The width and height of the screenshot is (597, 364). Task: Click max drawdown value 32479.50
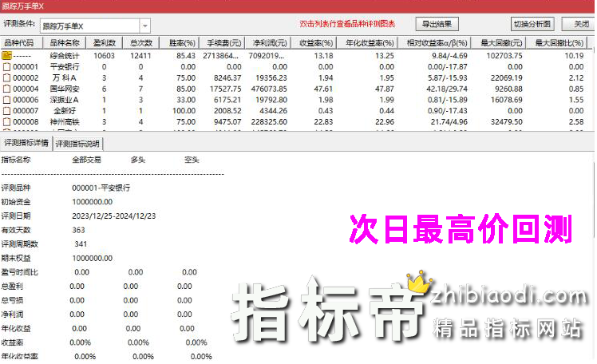(x=507, y=122)
